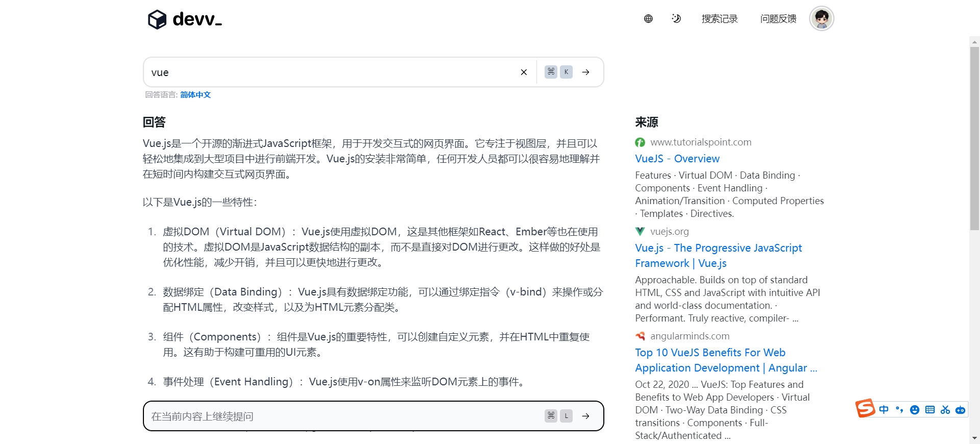Open Sogou soft keyboard icon
This screenshot has width=980, height=444.
pos(930,410)
